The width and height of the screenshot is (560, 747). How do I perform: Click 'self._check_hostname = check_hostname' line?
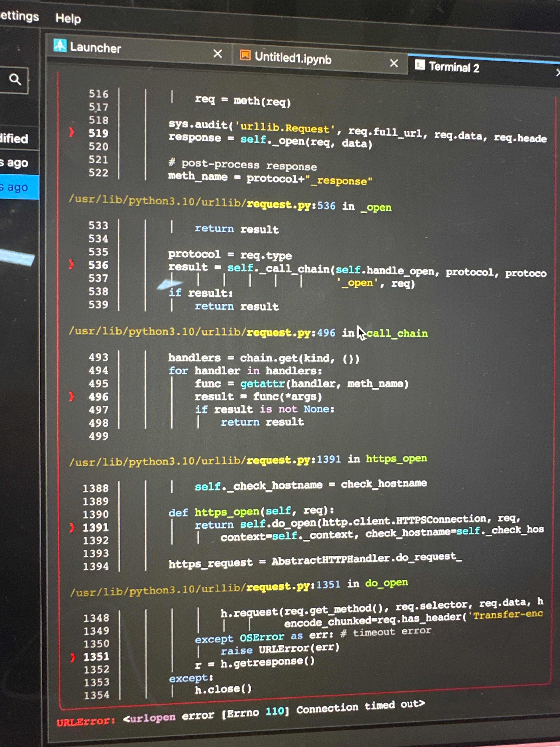coord(311,485)
